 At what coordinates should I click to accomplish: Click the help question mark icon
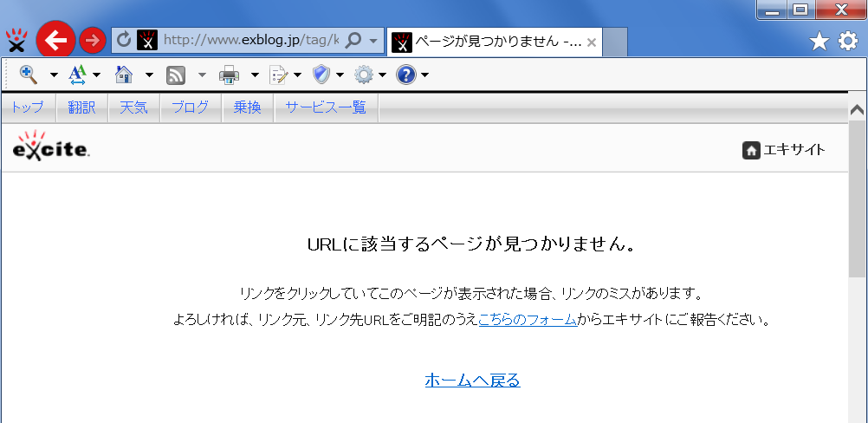pos(405,75)
